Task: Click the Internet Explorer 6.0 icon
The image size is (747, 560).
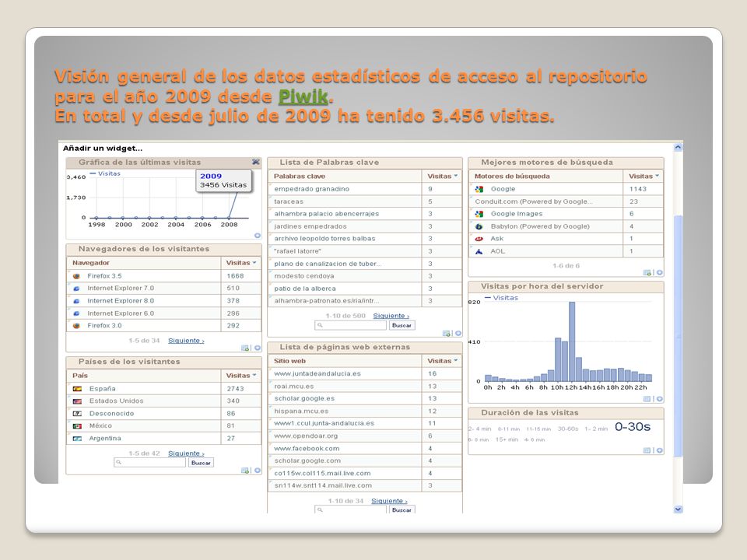Action: 76,313
